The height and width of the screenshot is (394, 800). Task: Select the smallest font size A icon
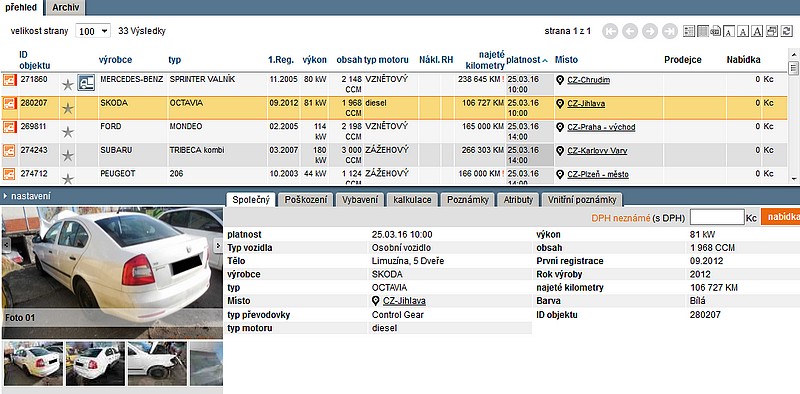[730, 31]
